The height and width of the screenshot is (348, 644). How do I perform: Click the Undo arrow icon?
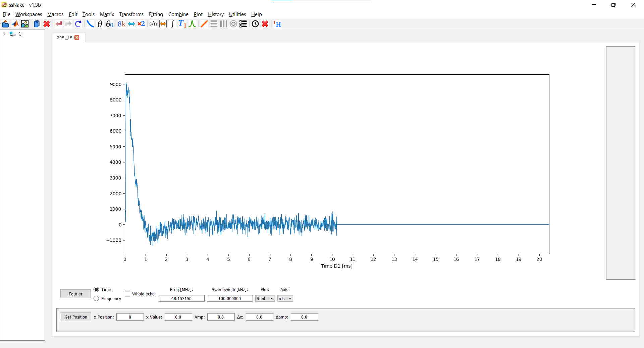tap(59, 24)
